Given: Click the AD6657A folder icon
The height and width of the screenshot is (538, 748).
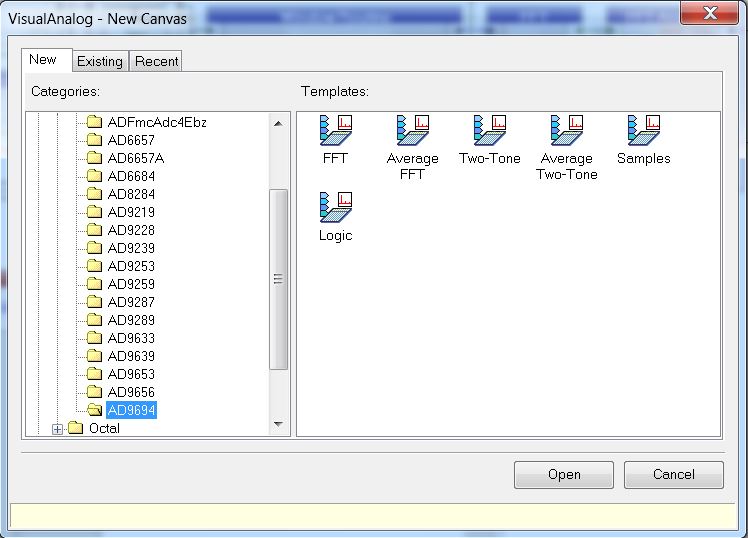Looking at the screenshot, I should 94,158.
